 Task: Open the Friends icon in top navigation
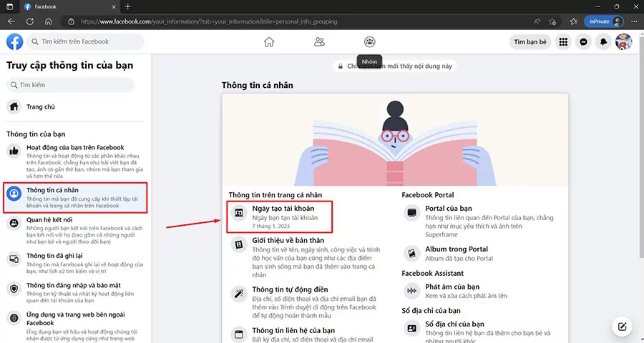click(319, 42)
